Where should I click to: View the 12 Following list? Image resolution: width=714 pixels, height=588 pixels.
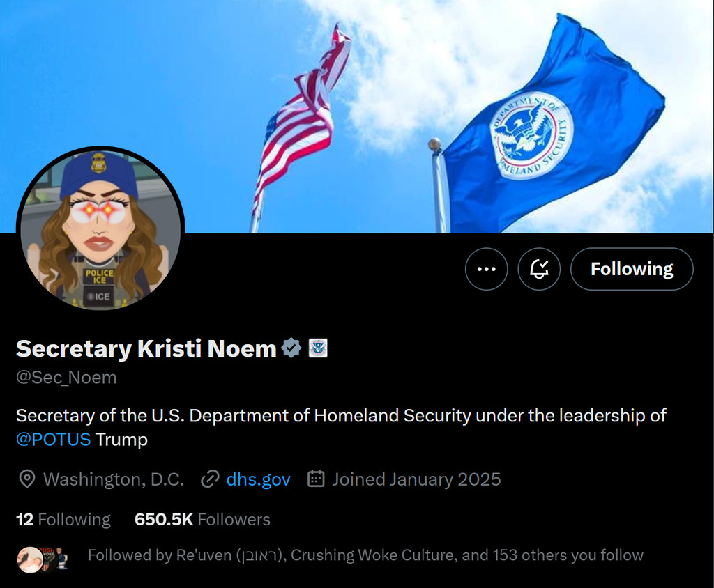pyautogui.click(x=63, y=519)
